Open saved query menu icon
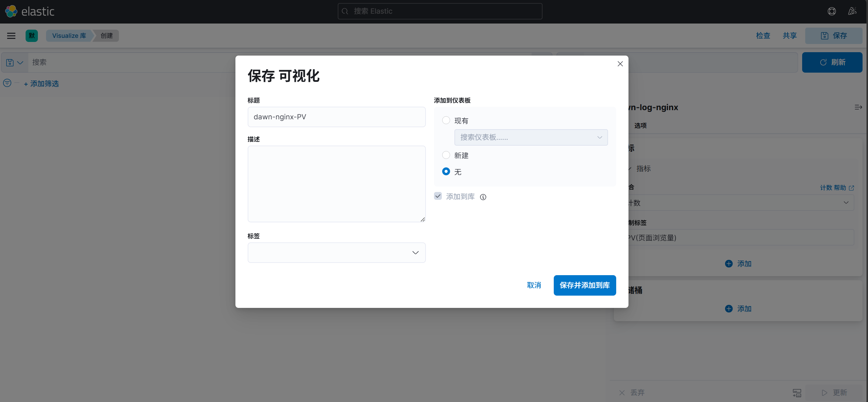Viewport: 868px width, 402px height. [x=15, y=62]
